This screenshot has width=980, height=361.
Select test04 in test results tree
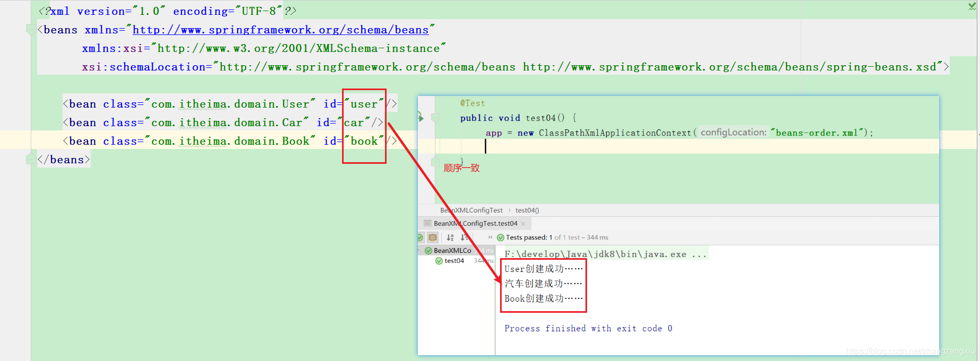point(454,261)
